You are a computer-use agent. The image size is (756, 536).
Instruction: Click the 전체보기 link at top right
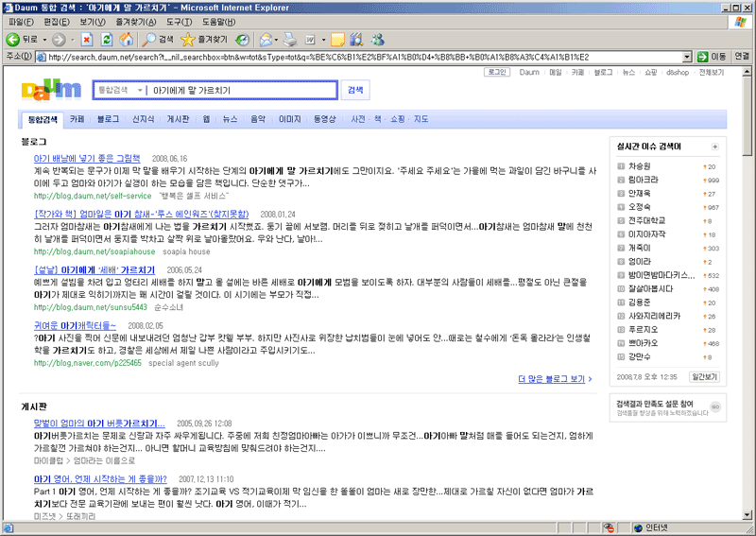712,73
